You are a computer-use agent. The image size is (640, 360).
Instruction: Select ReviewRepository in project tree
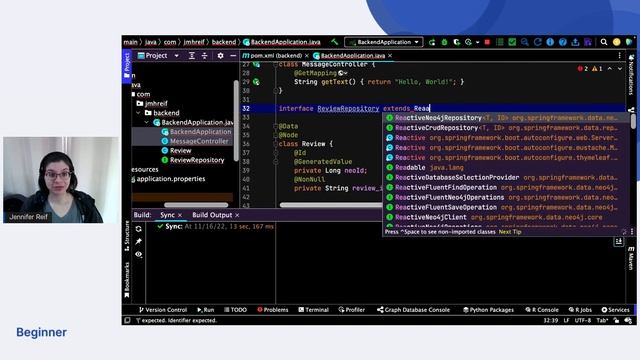tap(193, 160)
